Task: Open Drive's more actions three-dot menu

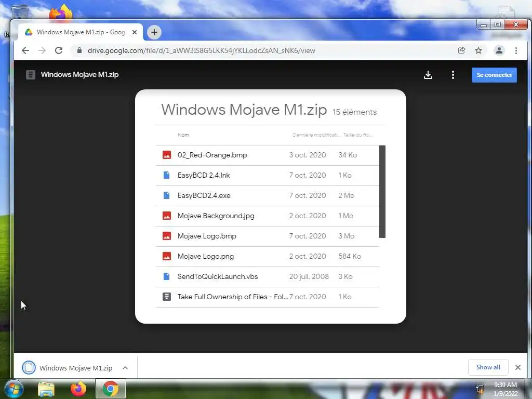Action: click(453, 75)
